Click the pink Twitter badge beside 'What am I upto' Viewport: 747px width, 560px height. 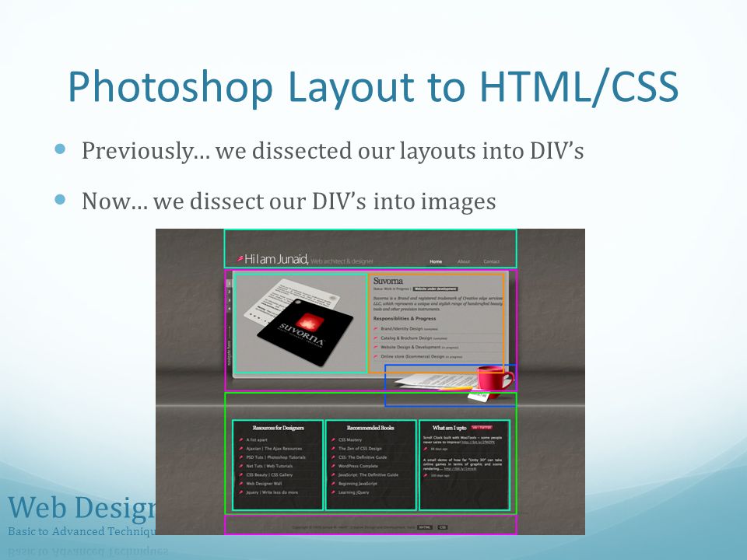(x=482, y=428)
